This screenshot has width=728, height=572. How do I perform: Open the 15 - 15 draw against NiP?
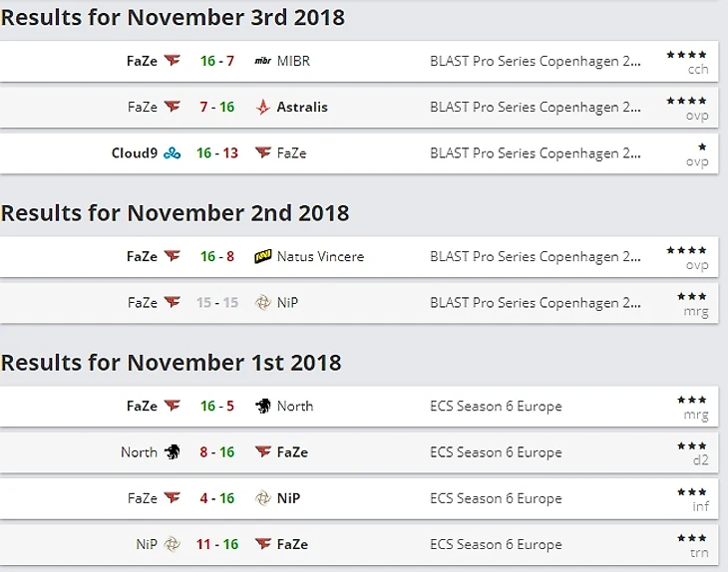pos(216,303)
